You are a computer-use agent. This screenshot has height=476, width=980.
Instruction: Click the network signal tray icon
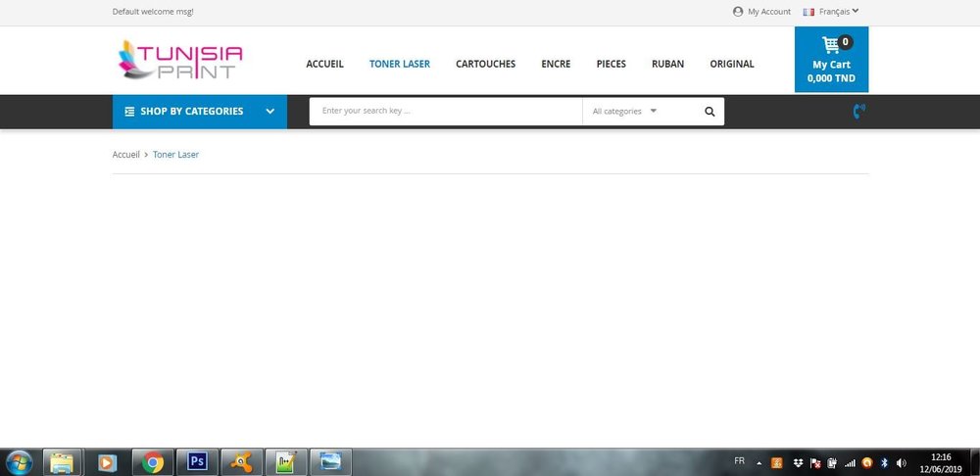850,463
